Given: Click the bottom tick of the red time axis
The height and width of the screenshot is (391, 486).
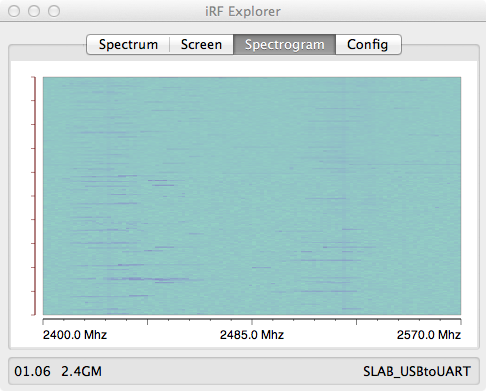Looking at the screenshot, I should tap(33, 314).
